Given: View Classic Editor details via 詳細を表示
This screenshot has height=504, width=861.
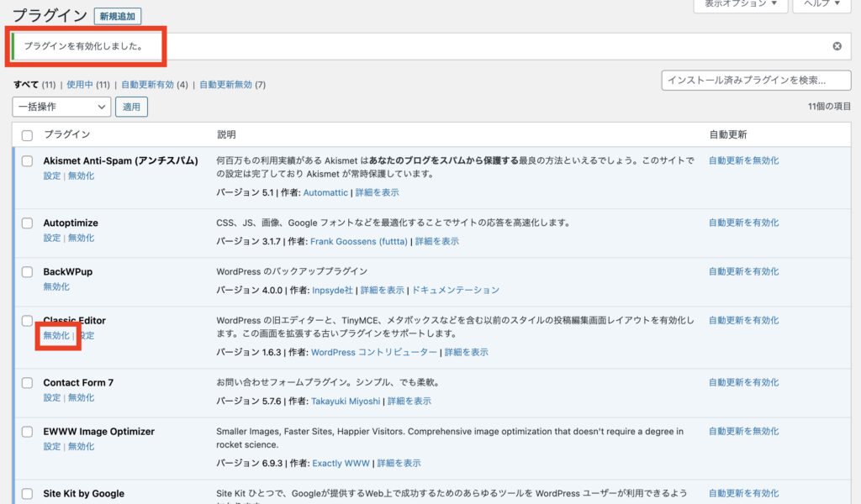Looking at the screenshot, I should (466, 352).
